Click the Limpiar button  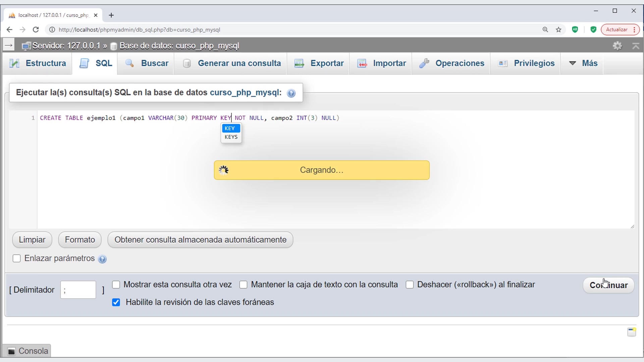(x=32, y=240)
